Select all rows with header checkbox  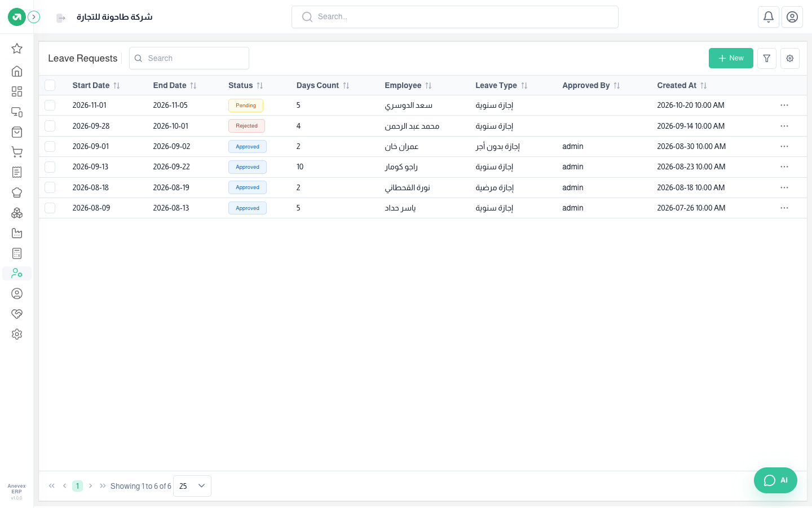click(50, 85)
